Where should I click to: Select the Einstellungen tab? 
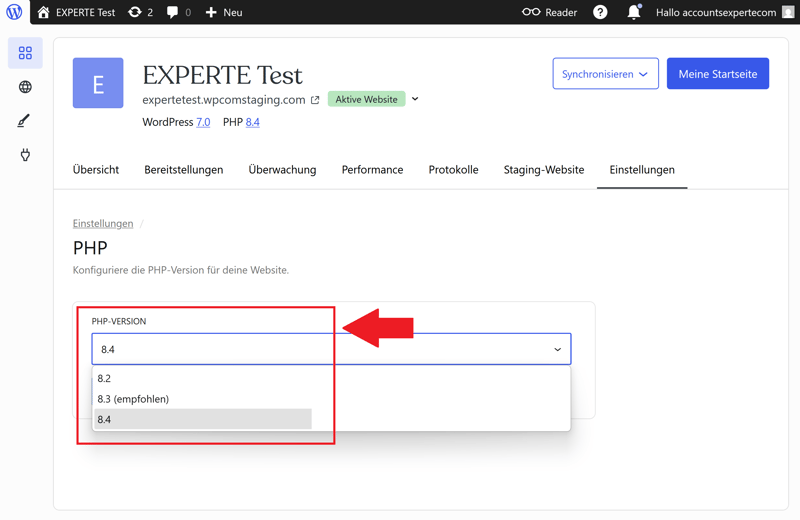[642, 169]
